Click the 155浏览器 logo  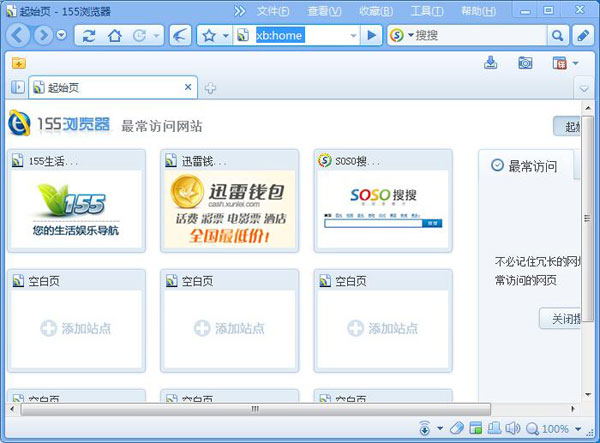(59, 124)
